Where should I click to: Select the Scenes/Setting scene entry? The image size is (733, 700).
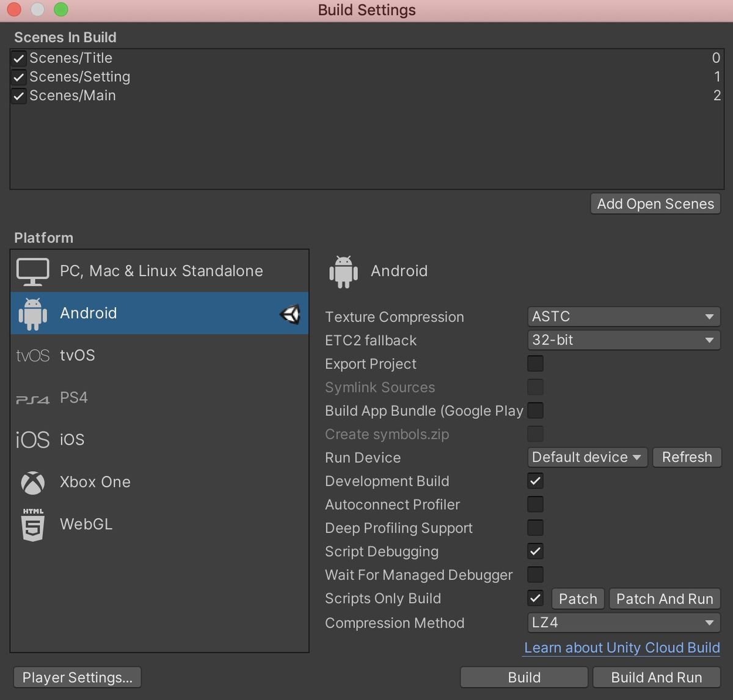(x=366, y=77)
